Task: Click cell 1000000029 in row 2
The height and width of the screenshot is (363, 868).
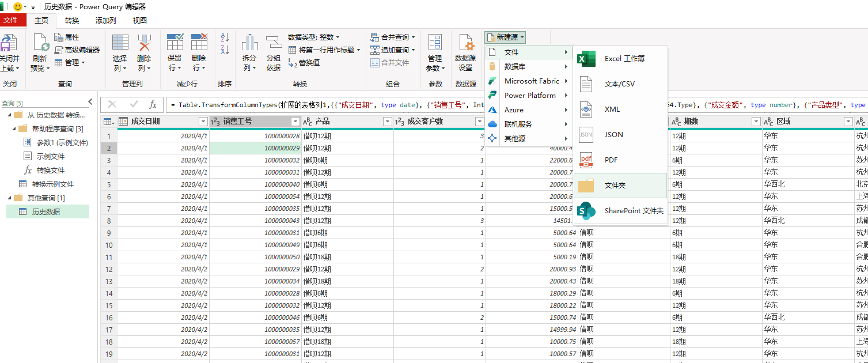Action: (x=255, y=148)
